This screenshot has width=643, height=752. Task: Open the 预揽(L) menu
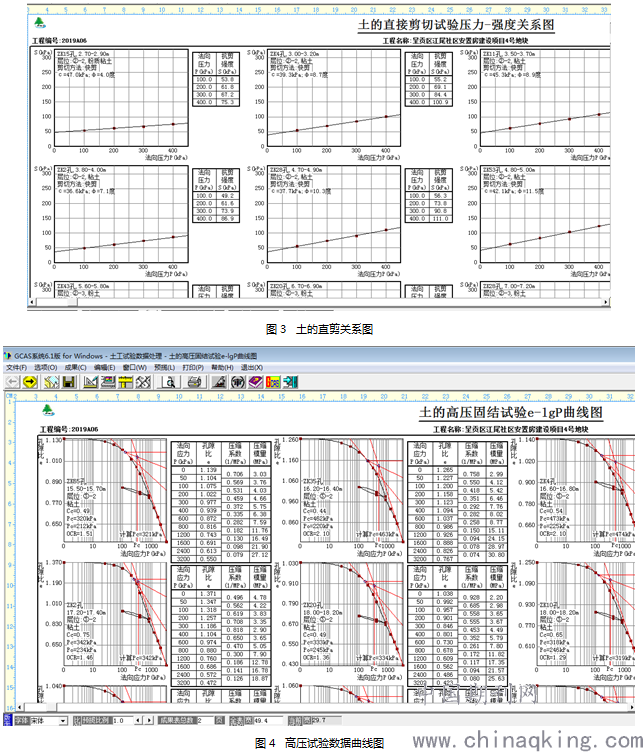click(164, 367)
